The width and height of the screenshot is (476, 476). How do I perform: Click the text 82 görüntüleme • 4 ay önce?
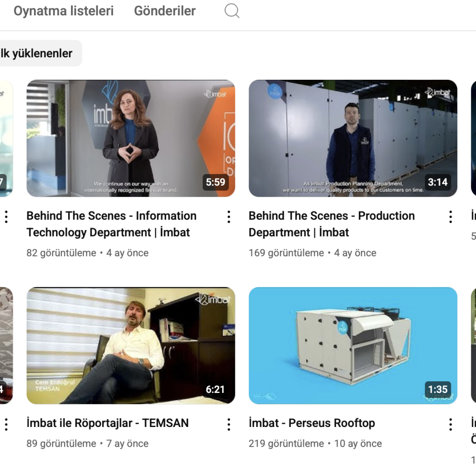click(x=87, y=253)
